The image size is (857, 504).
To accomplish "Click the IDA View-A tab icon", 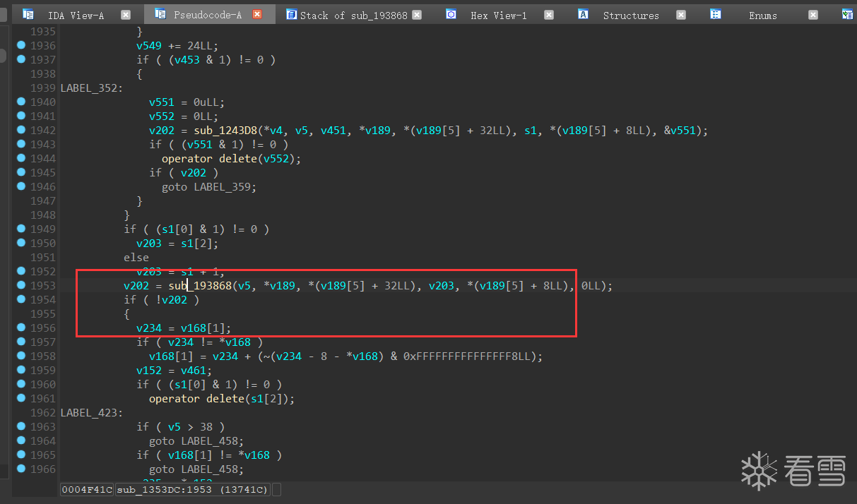I will (28, 14).
